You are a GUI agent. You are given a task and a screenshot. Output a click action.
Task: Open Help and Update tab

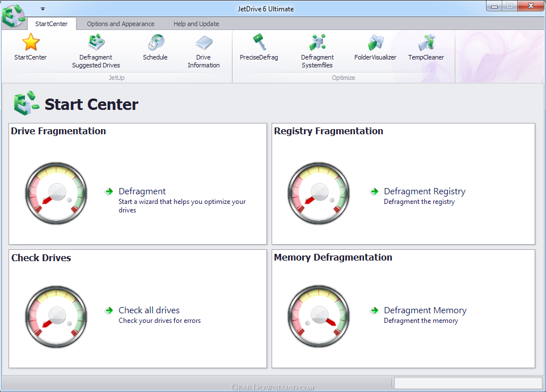pos(196,24)
